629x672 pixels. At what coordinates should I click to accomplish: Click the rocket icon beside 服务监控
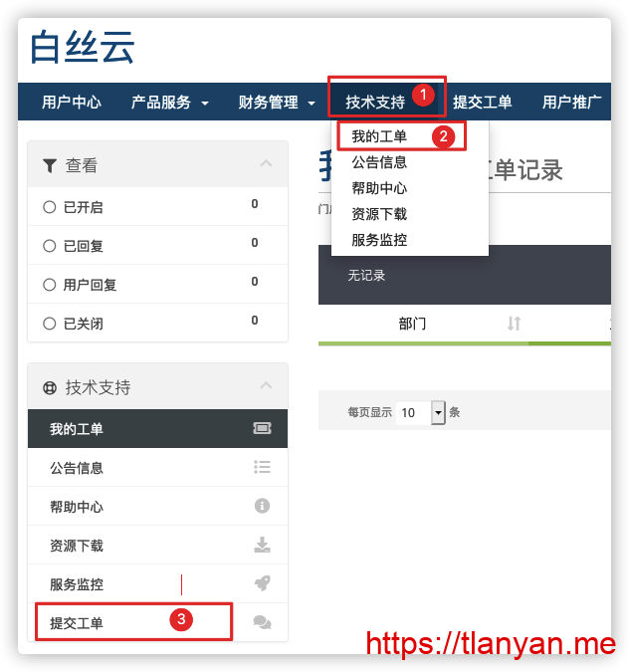pyautogui.click(x=262, y=583)
